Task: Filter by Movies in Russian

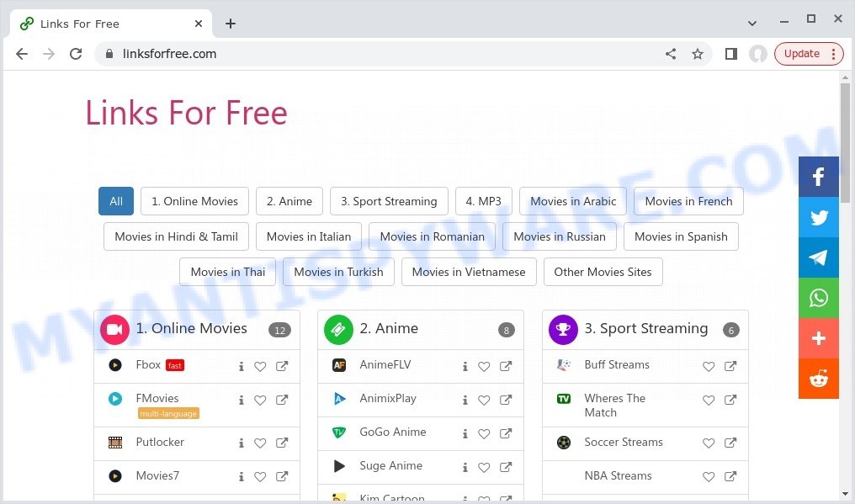Action: click(x=560, y=236)
